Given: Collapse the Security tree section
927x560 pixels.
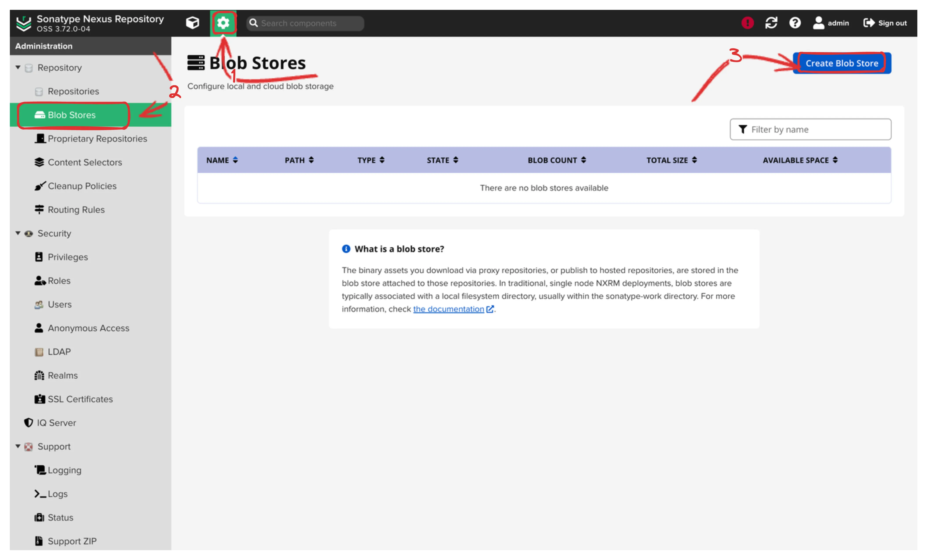Looking at the screenshot, I should (x=18, y=233).
